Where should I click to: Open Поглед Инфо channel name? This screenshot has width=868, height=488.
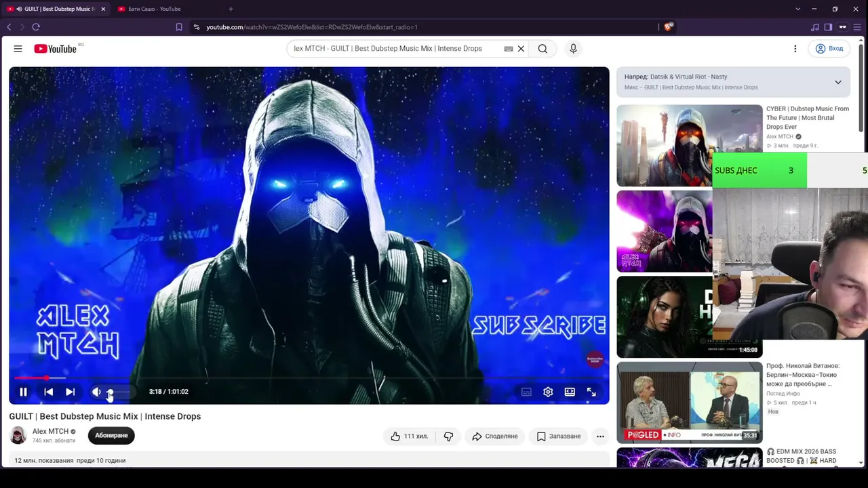[783, 394]
